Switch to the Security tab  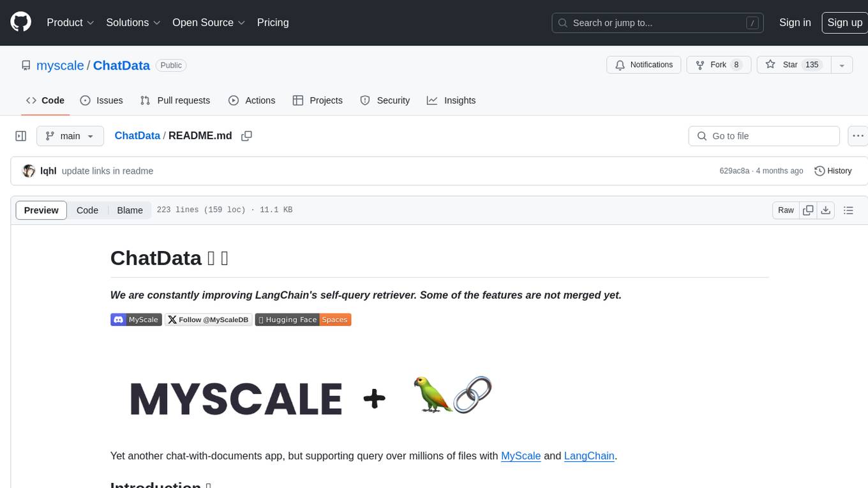385,100
